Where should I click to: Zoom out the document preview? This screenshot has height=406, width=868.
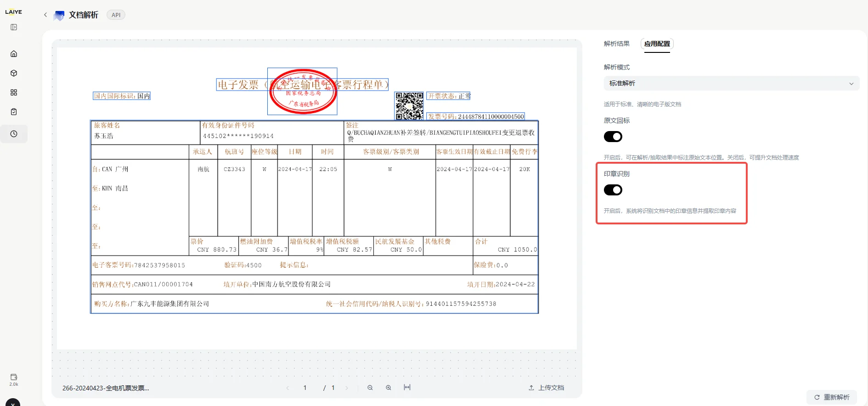[370, 388]
